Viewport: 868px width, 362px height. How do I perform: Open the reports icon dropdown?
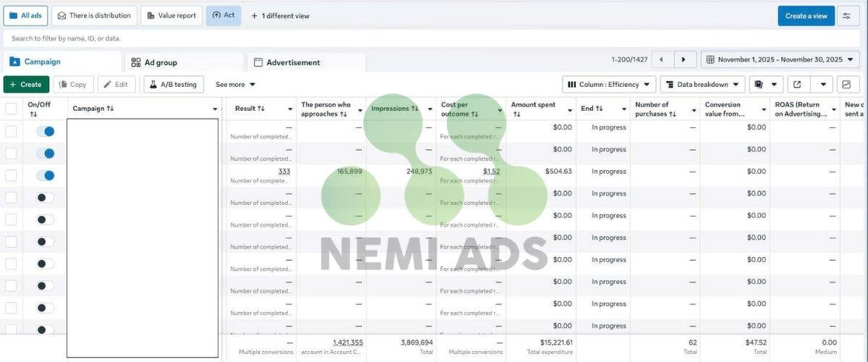click(766, 85)
